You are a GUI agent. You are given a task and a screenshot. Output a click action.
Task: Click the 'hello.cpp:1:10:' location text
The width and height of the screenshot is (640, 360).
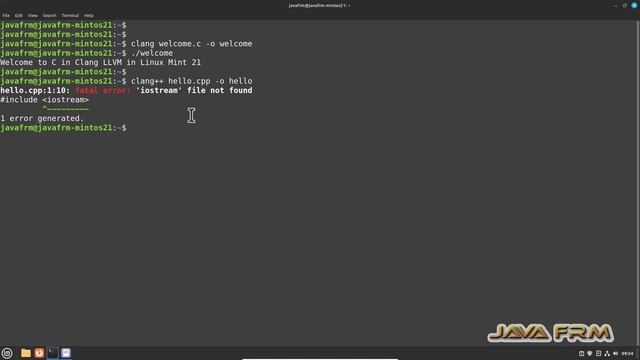point(35,90)
